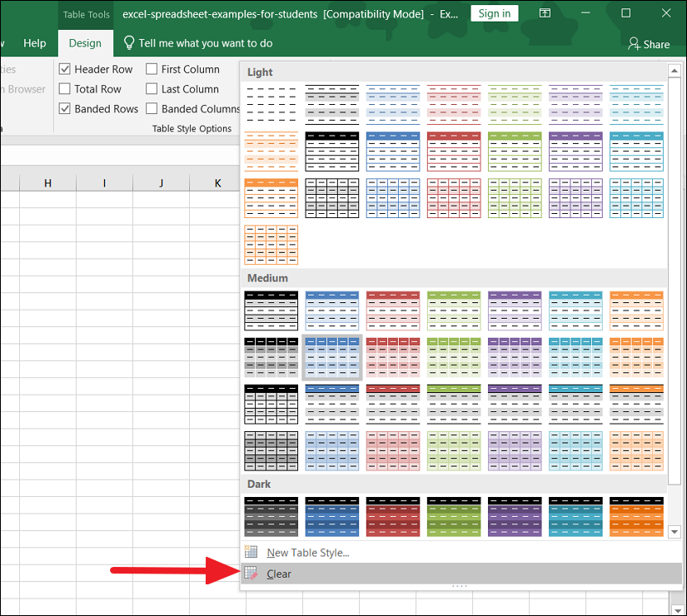Click the Table Style Options group label
687x616 pixels.
coord(192,128)
